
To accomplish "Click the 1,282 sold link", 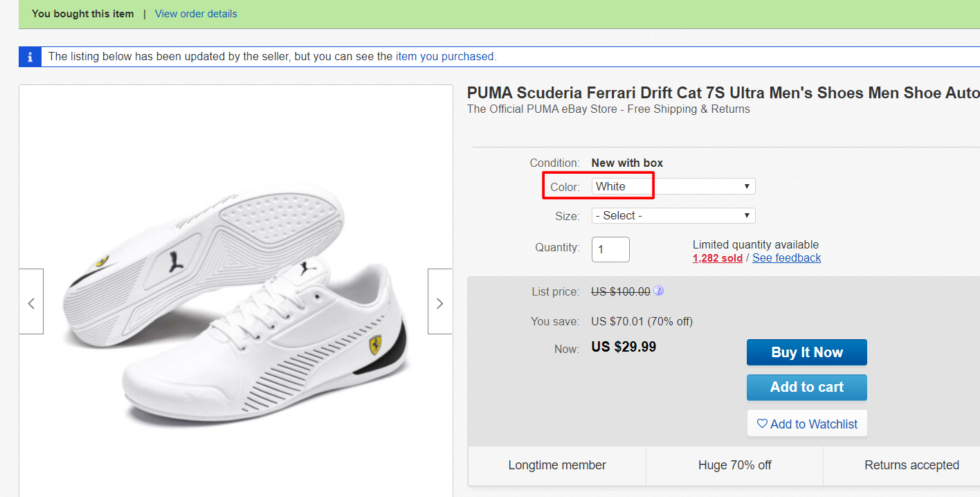I will pyautogui.click(x=718, y=257).
